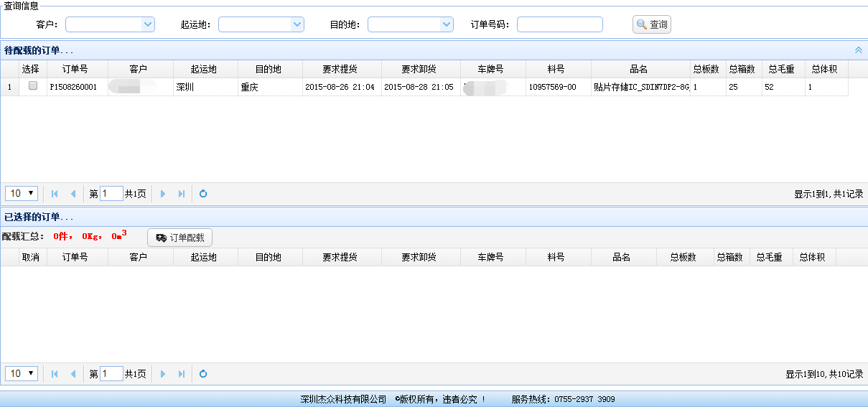The height and width of the screenshot is (407, 868).
Task: Go to last page in pending orders
Action: (182, 194)
